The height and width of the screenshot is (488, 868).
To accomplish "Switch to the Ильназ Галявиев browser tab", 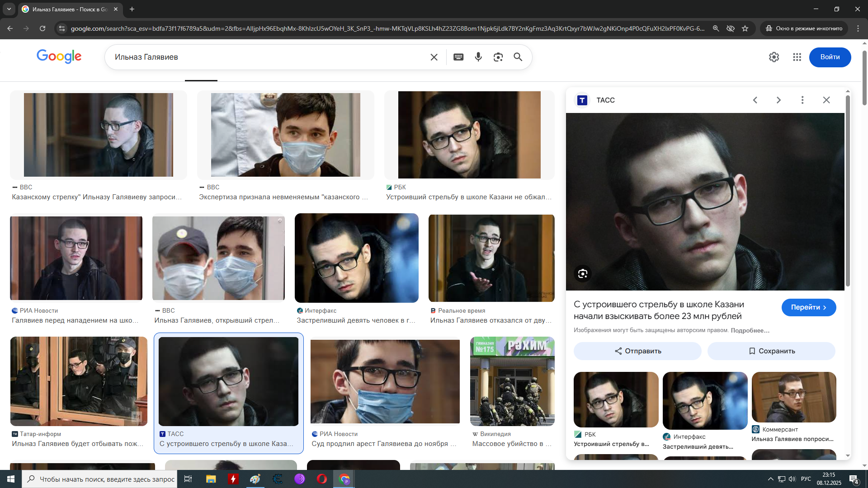I will point(68,9).
